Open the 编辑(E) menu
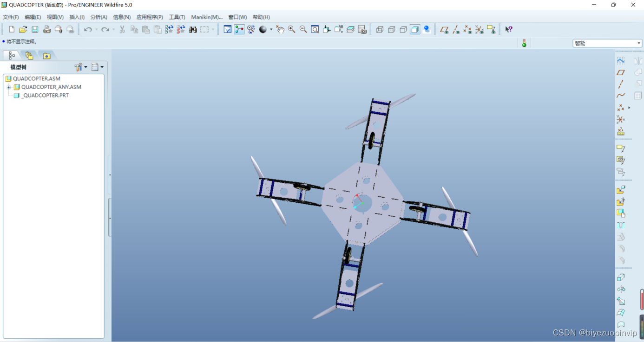This screenshot has width=644, height=342. 33,17
